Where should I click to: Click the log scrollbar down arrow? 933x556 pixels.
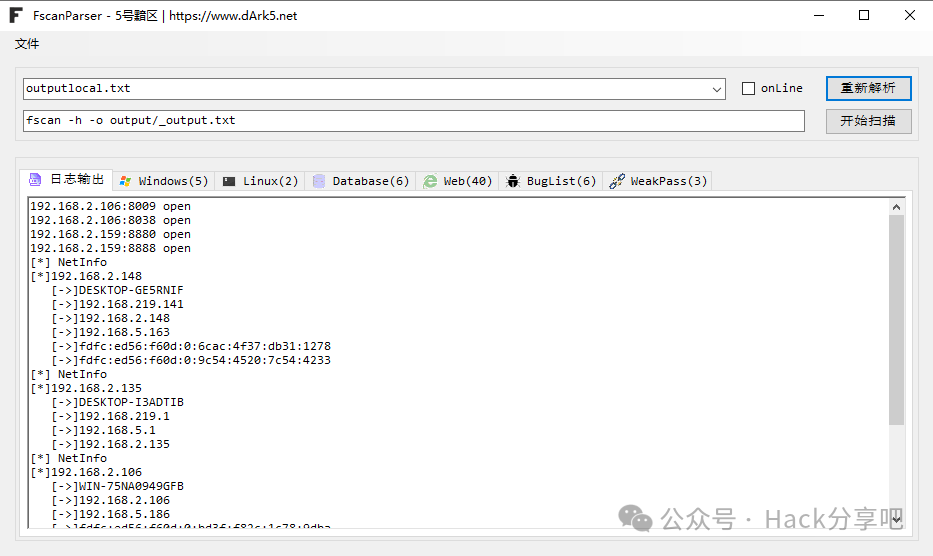pos(896,520)
